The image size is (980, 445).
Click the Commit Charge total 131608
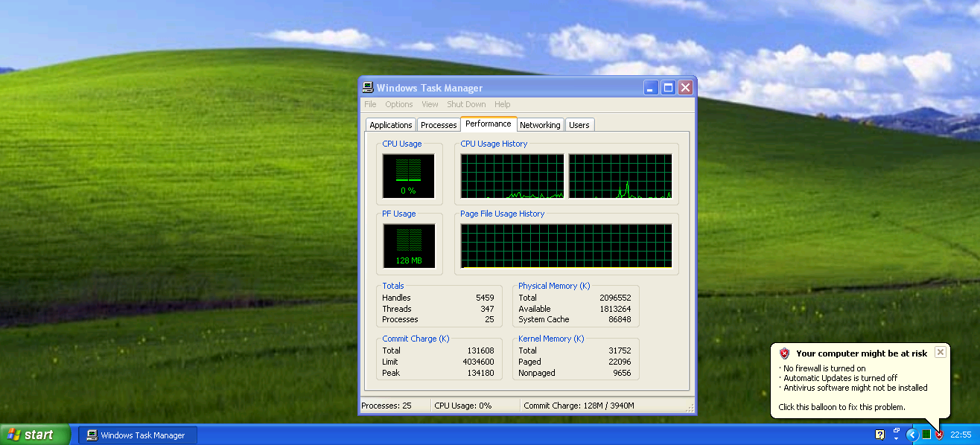480,350
